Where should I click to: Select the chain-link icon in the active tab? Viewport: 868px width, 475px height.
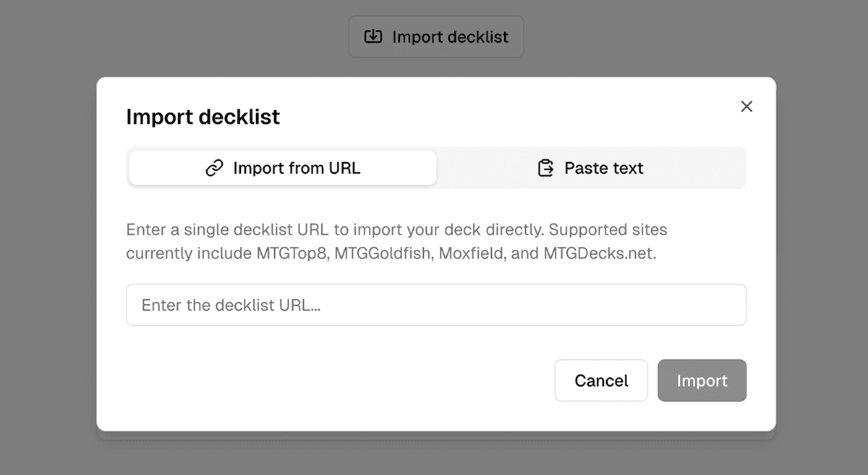(x=213, y=167)
